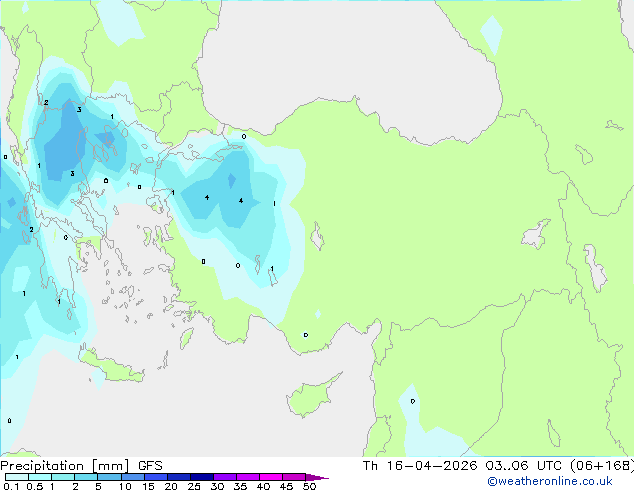The width and height of the screenshot is (634, 490).
Task: Click the '(06+168)' forecast run label
Action: click(x=602, y=466)
